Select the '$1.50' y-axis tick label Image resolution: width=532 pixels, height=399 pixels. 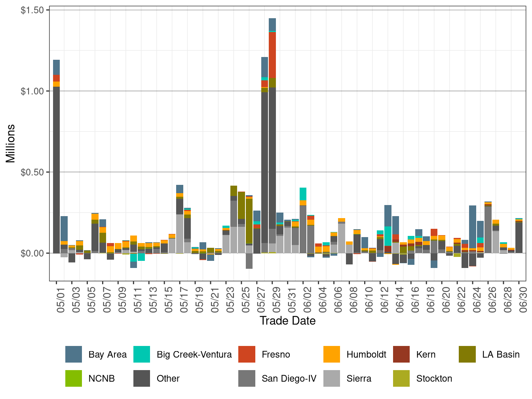tap(32, 10)
